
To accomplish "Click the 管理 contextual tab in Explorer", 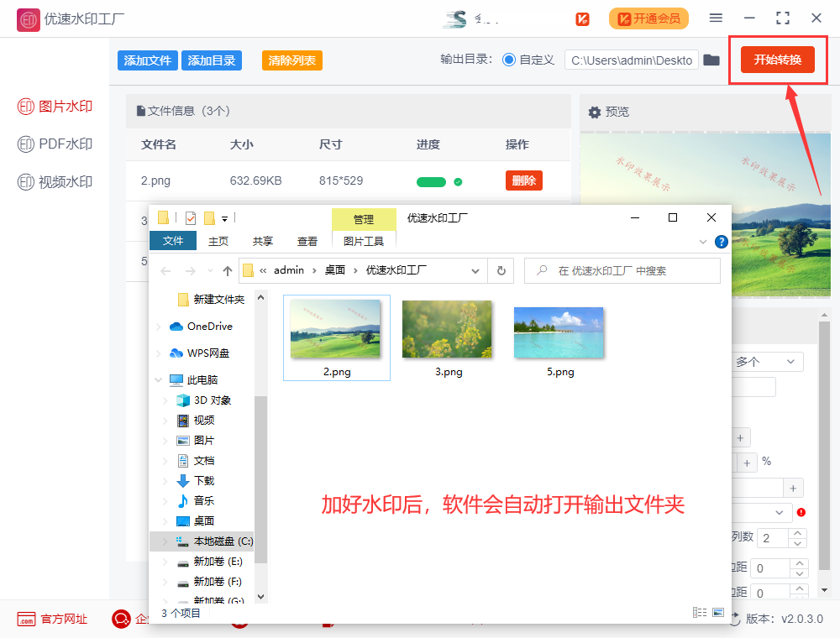I will 364,219.
